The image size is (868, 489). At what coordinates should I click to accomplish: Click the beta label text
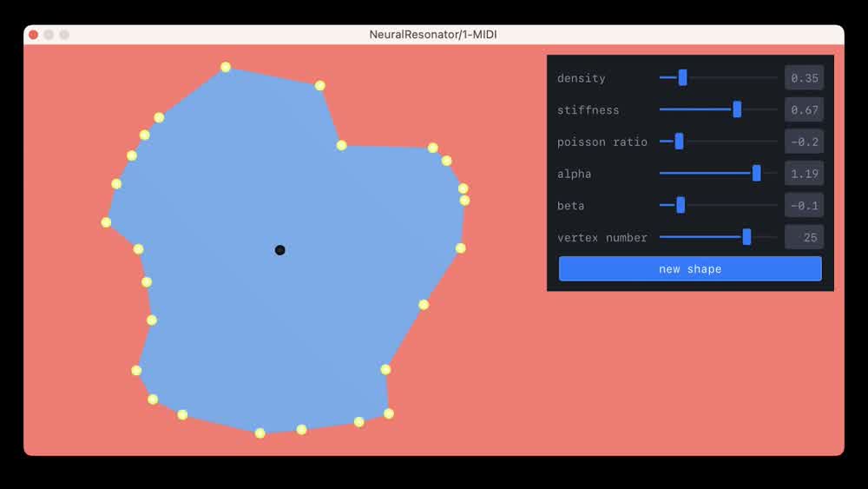(x=571, y=206)
